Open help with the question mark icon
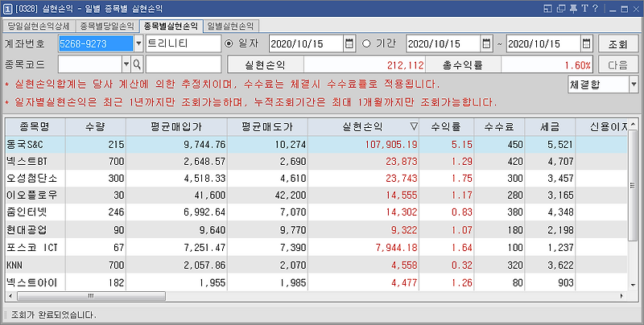 [596, 9]
